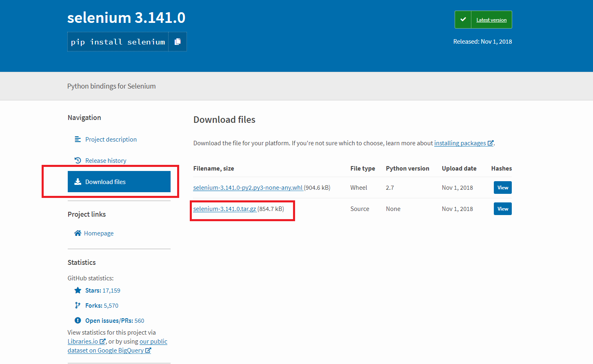Viewport: 593px width, 364px height.
Task: Click the Wheel file type cell
Action: [359, 187]
